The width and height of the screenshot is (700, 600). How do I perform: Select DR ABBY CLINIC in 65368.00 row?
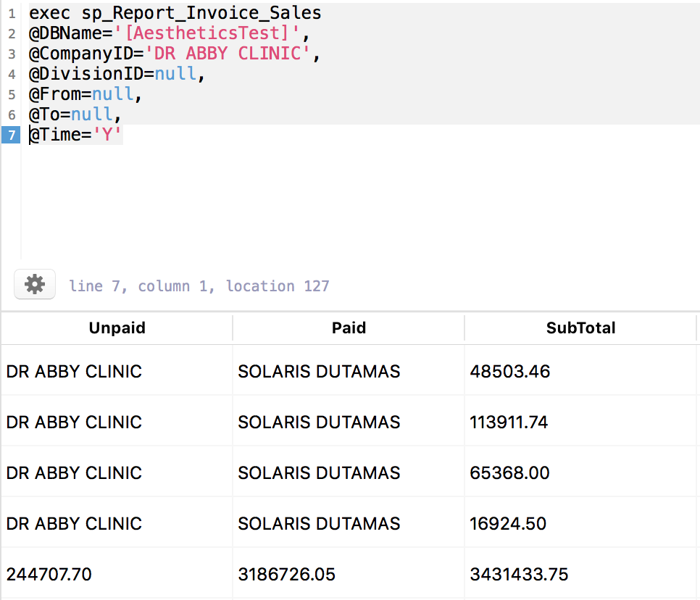pyautogui.click(x=117, y=472)
